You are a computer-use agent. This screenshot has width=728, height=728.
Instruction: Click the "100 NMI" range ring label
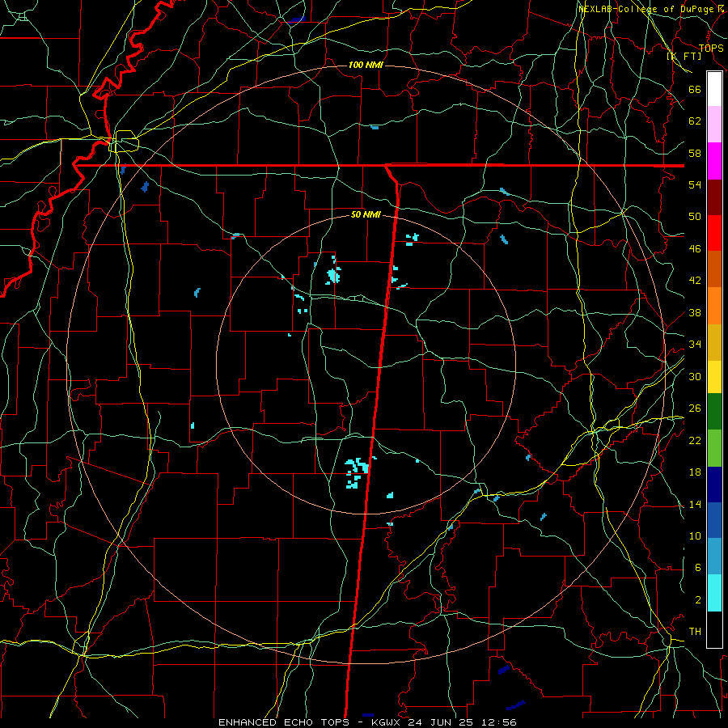click(366, 65)
